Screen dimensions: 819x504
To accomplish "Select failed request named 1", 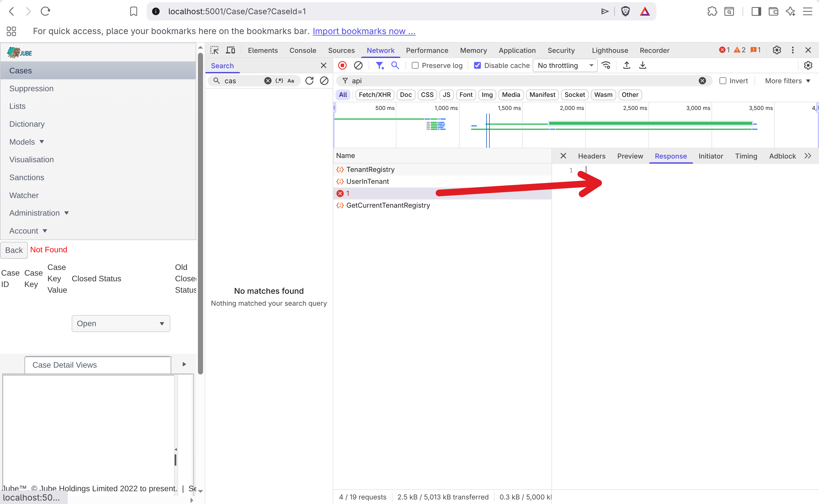I will (442, 193).
